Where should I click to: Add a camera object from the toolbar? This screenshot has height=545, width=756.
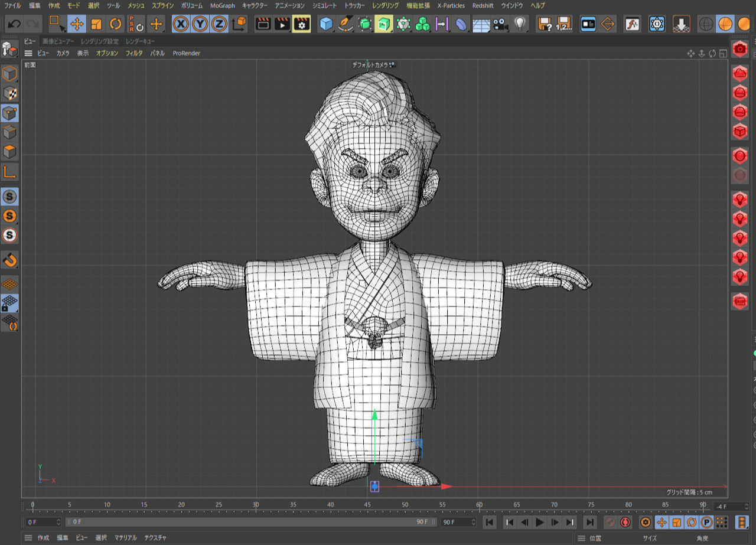click(500, 24)
